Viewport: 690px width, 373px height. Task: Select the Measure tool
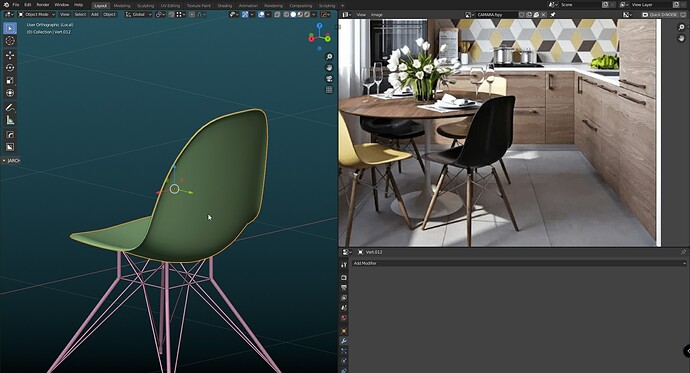10,120
